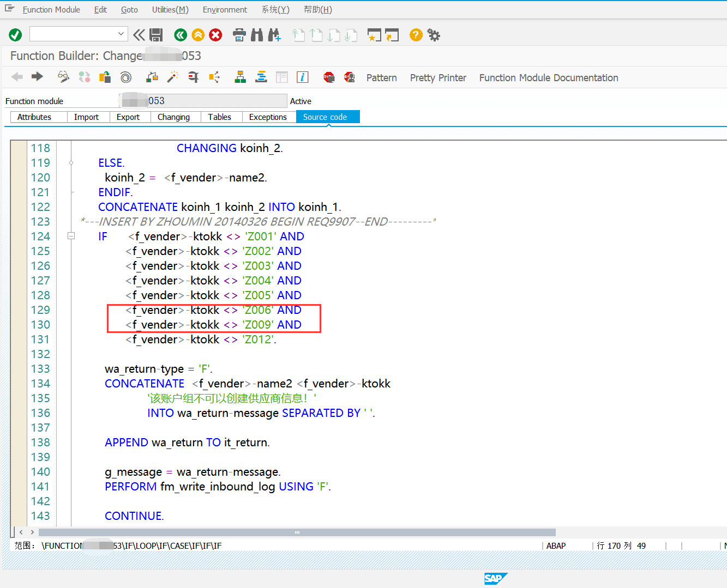Click 'APPEND wa_return TO it_return.' line
This screenshot has width=727, height=588.
click(187, 442)
